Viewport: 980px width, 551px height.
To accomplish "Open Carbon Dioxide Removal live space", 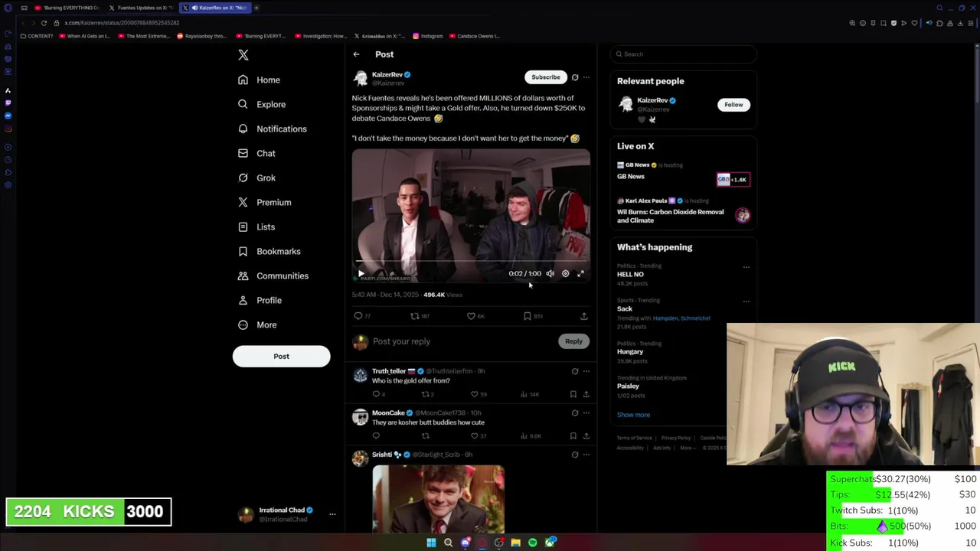I will [x=683, y=211].
